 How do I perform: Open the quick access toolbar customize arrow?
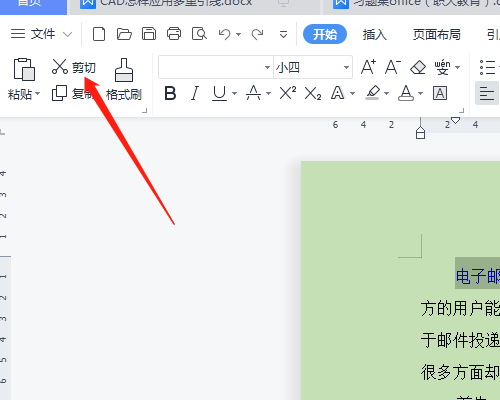pos(283,34)
